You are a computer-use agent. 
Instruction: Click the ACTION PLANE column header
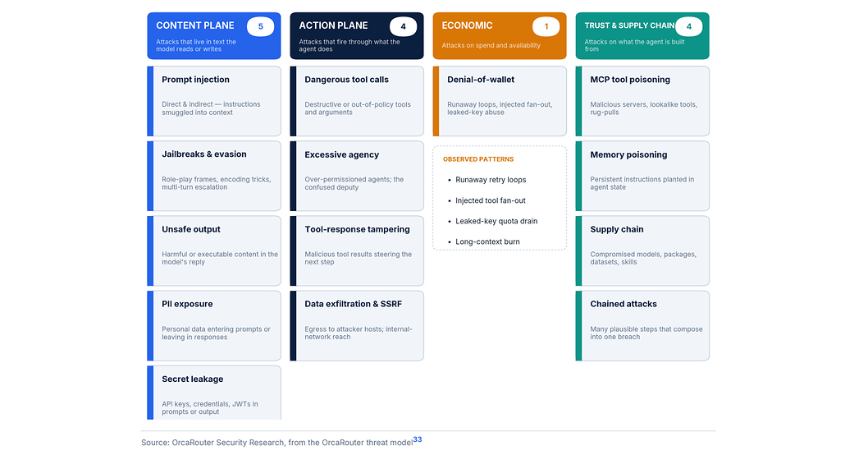[x=357, y=35]
